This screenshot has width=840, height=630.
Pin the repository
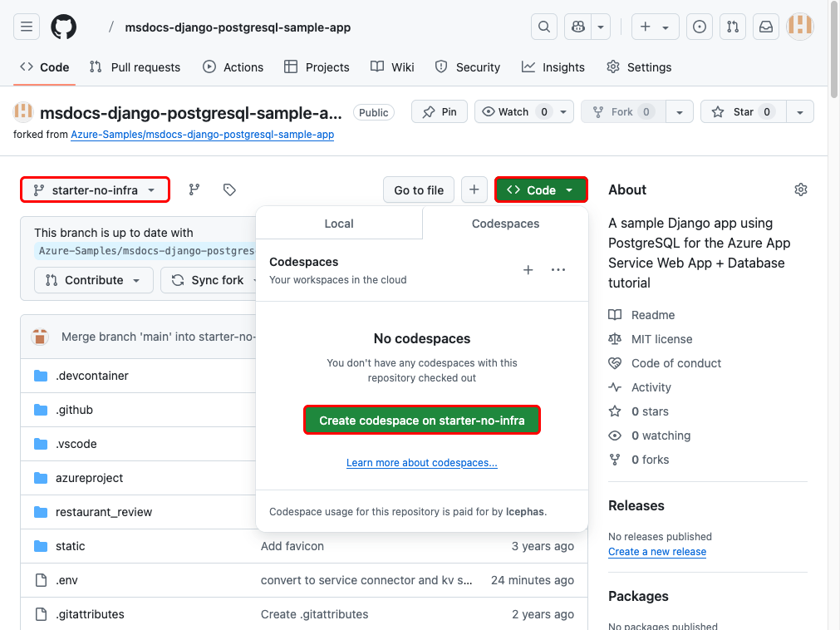[439, 111]
